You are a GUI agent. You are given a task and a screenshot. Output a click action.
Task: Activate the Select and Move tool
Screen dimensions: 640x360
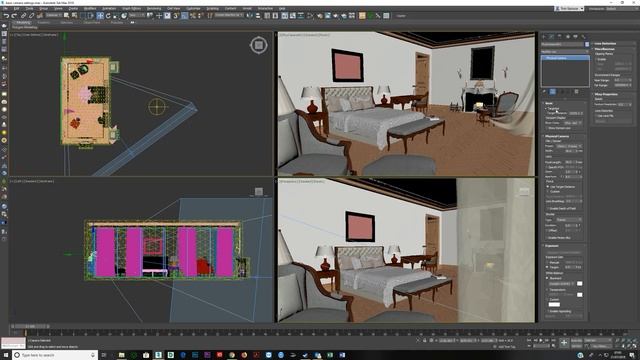coord(100,16)
